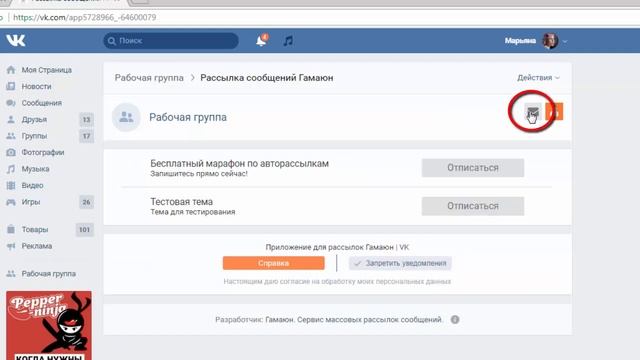Screen dimensions: 640x360
Task: Open Игры gamepad icon in sidebar
Action: coord(11,202)
